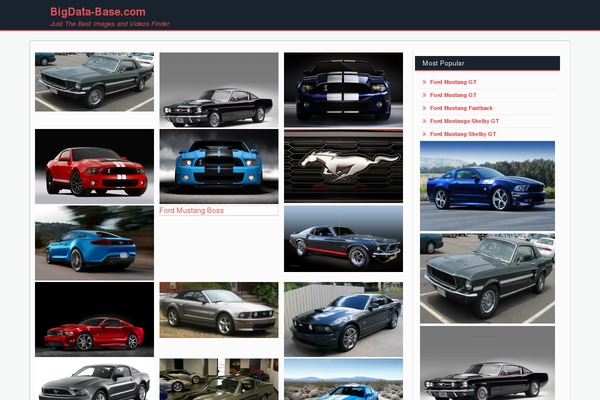Open Ford Mustang Fastback in Most Popular
The width and height of the screenshot is (600, 400).
[461, 108]
